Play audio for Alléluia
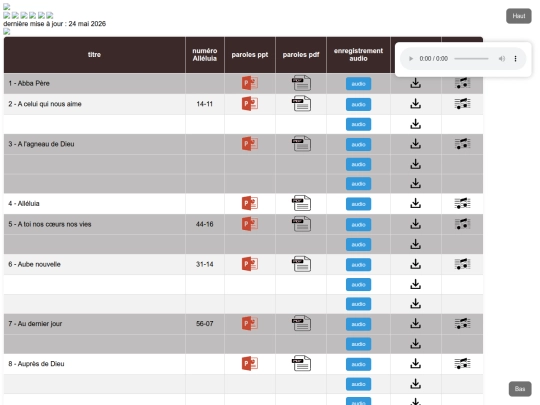This screenshot has height=405, width=540. click(359, 204)
